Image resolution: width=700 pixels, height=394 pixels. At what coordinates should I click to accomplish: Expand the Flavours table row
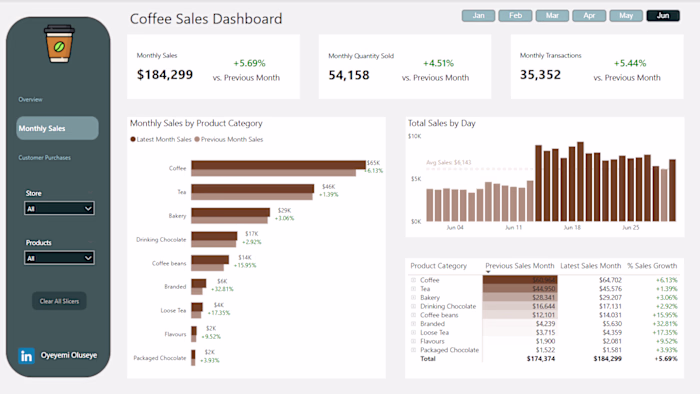(x=413, y=341)
